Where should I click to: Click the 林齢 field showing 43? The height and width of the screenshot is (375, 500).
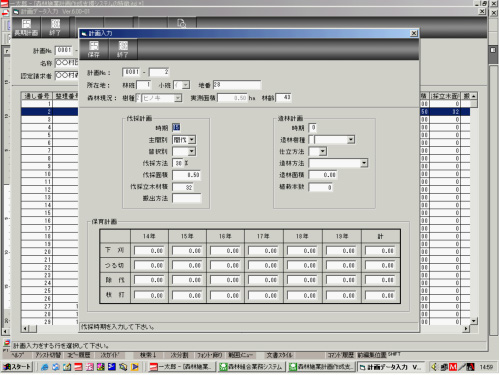pos(284,98)
